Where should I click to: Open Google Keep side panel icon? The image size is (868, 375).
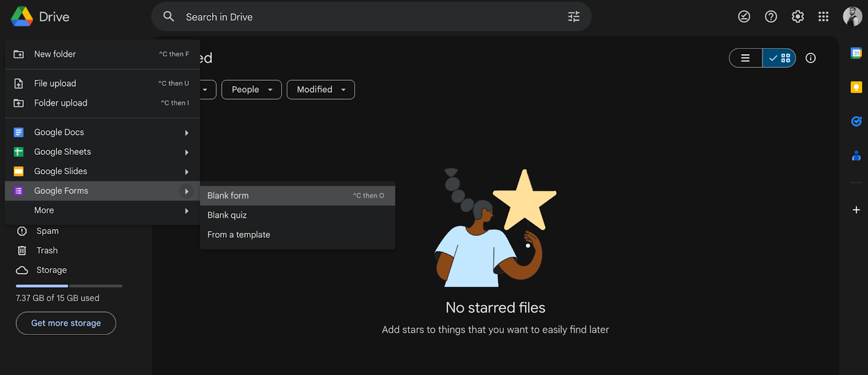click(857, 87)
